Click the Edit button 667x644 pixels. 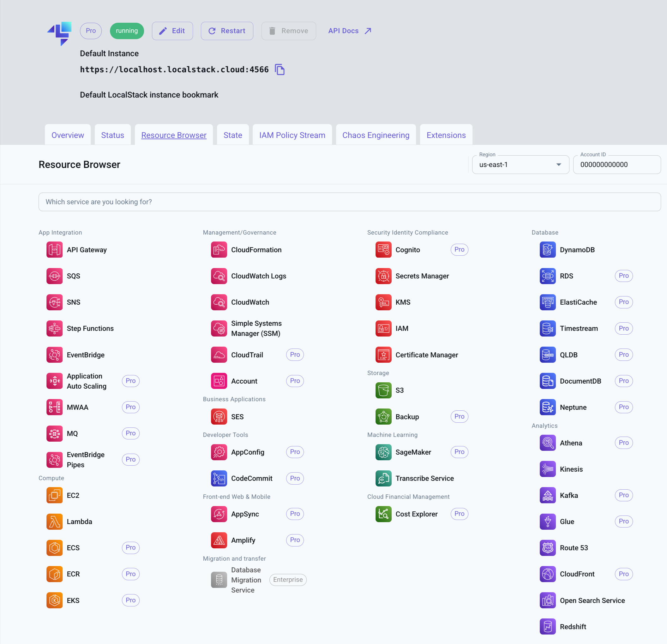click(172, 31)
